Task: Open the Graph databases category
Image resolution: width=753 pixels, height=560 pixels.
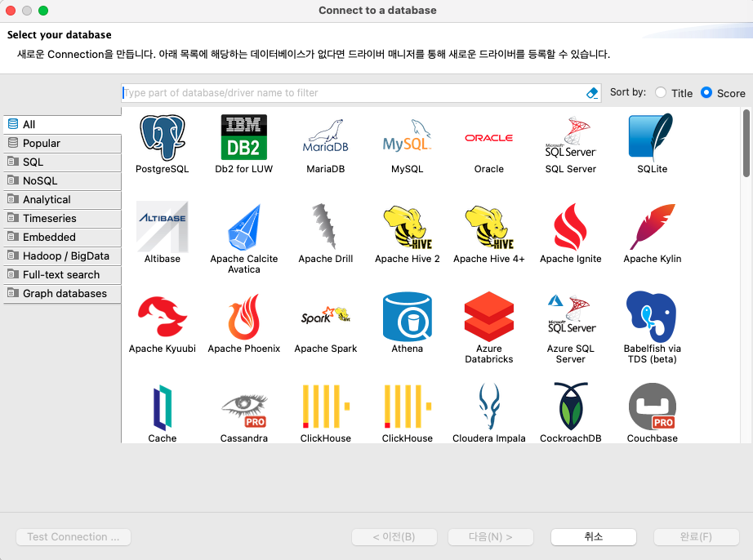Action: tap(62, 293)
